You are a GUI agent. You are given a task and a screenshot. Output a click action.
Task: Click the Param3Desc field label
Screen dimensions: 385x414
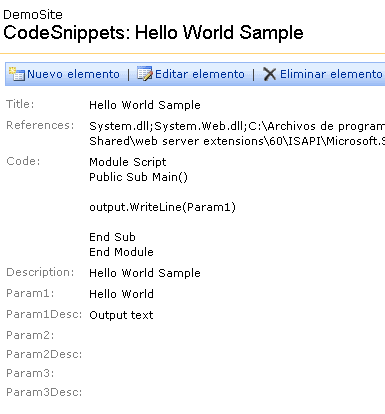(x=44, y=392)
